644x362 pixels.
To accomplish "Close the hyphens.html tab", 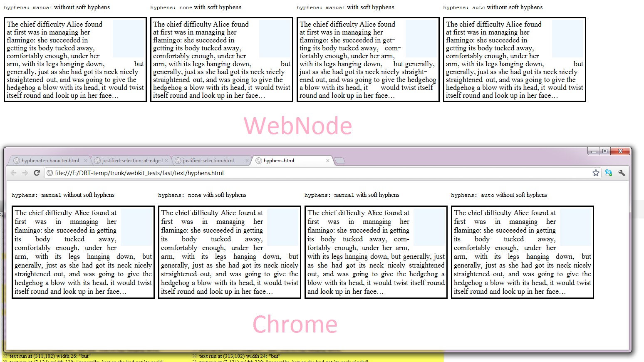I will pos(328,161).
